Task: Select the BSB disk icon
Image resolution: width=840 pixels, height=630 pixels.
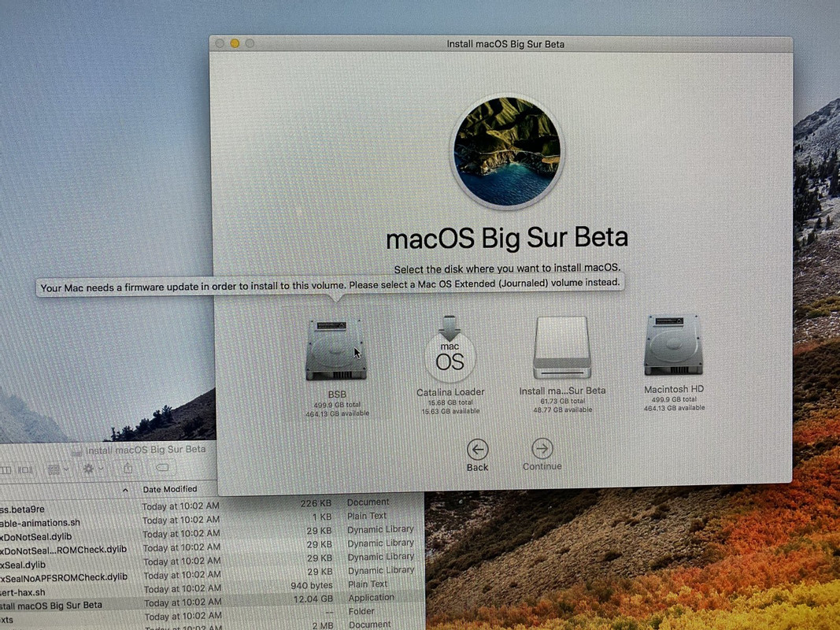Action: coord(336,350)
